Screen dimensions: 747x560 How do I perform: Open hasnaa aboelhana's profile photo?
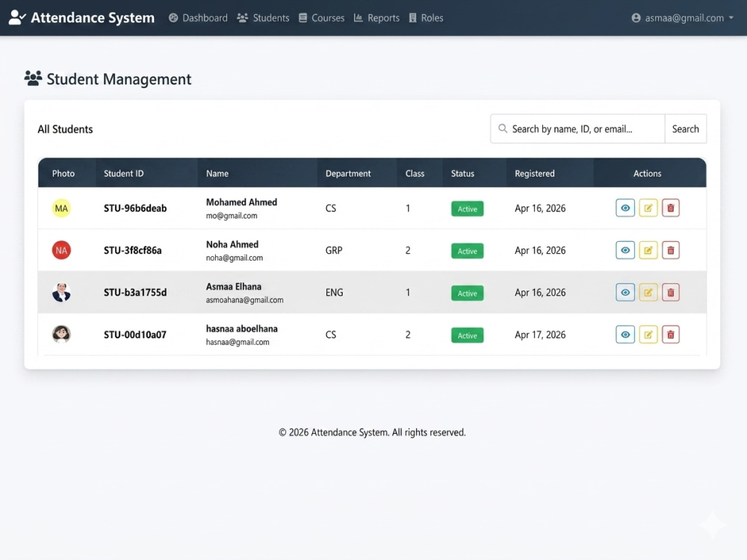61,335
